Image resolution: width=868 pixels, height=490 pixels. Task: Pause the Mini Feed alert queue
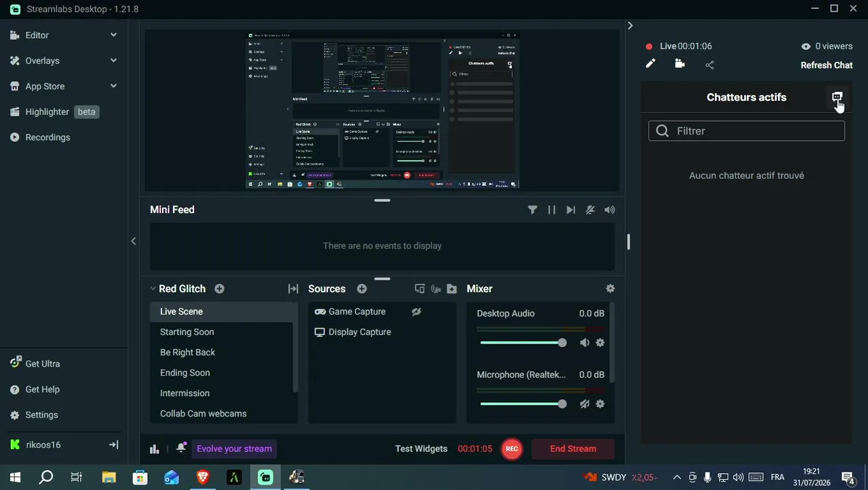pyautogui.click(x=551, y=210)
